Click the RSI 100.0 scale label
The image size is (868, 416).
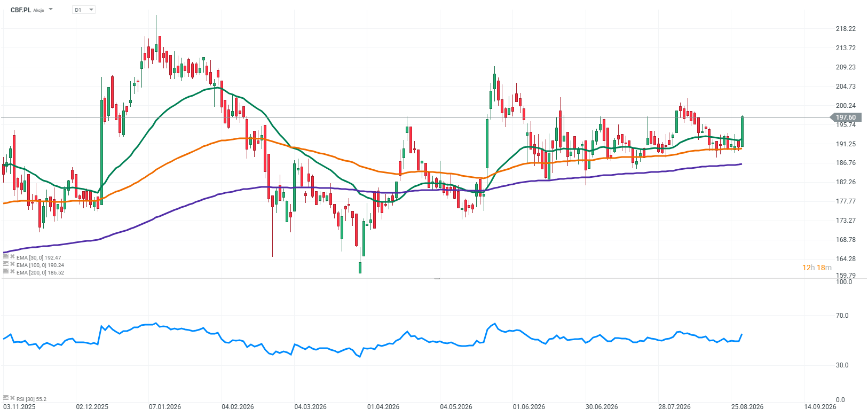point(844,282)
